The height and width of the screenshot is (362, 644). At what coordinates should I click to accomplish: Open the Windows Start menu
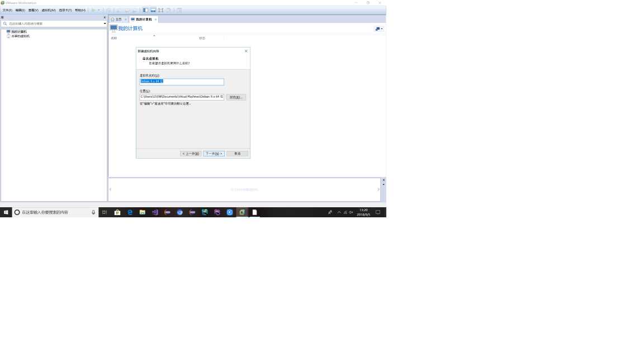[x=6, y=212]
